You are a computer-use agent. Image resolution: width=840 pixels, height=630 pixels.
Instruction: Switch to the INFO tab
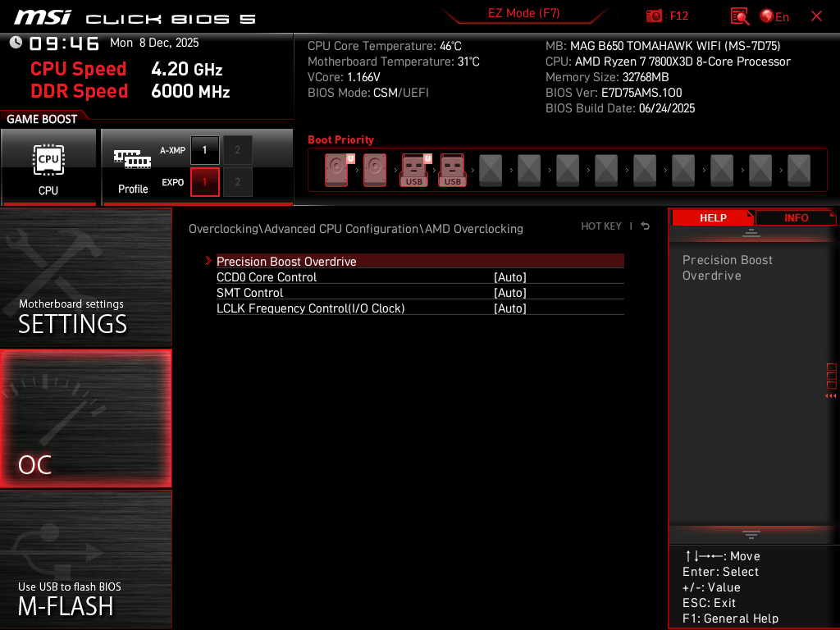pos(796,217)
